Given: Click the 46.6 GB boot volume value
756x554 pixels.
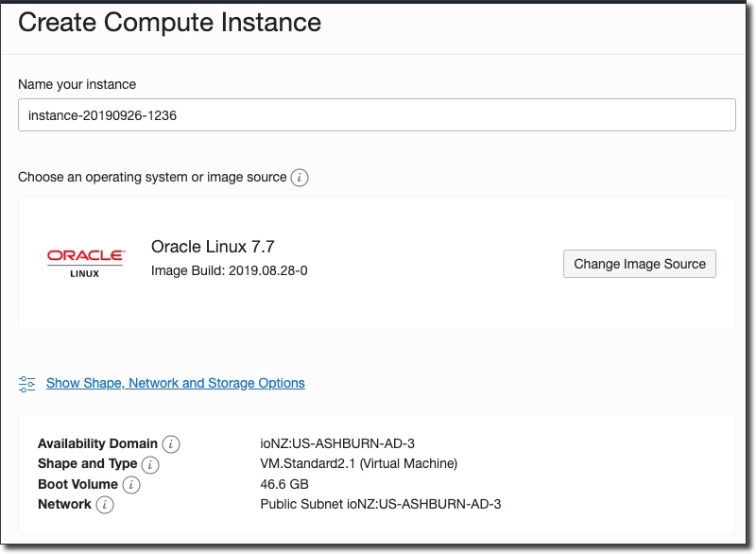Looking at the screenshot, I should pyautogui.click(x=284, y=484).
